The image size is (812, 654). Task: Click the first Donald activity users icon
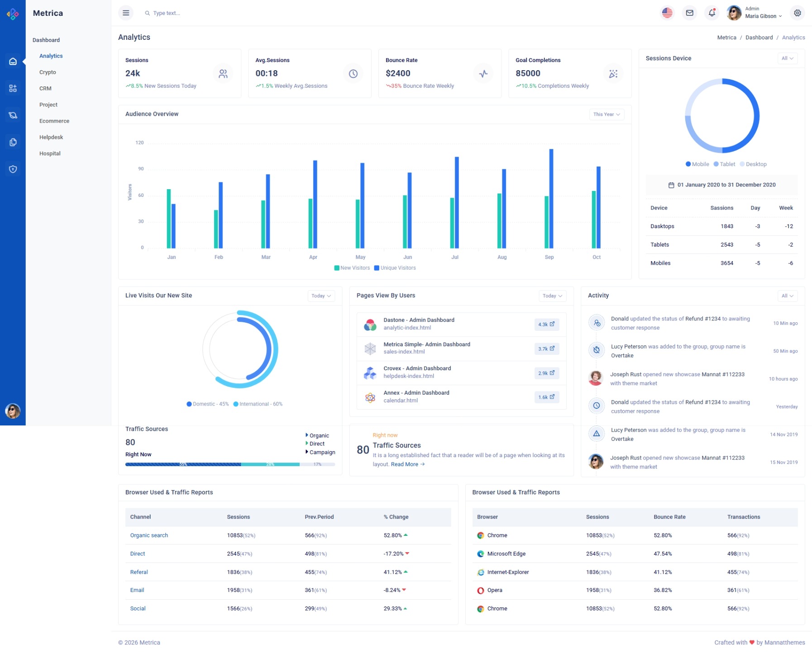tap(597, 323)
